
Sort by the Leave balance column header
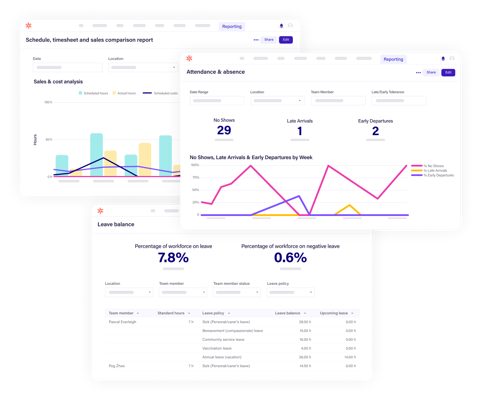pos(290,313)
